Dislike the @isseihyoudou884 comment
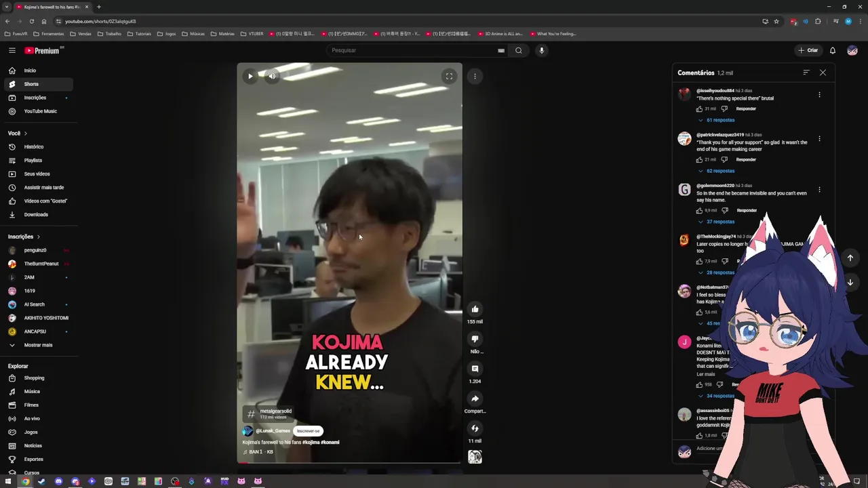The image size is (868, 488). pos(724,108)
